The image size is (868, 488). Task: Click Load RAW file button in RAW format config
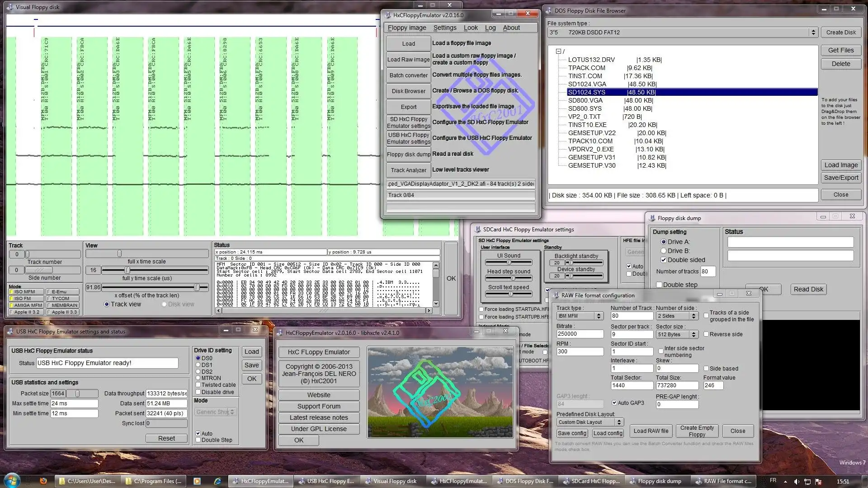[651, 430]
